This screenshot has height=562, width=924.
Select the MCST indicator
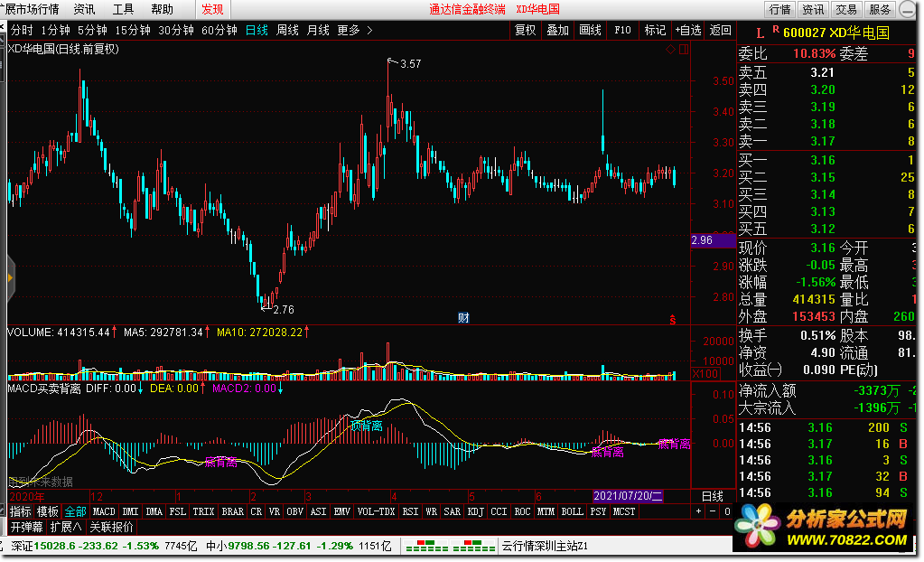coord(624,511)
